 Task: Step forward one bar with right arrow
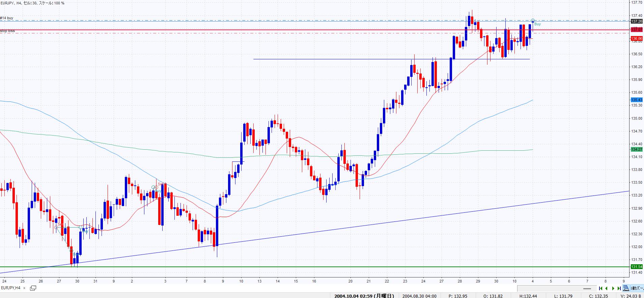(x=613, y=288)
